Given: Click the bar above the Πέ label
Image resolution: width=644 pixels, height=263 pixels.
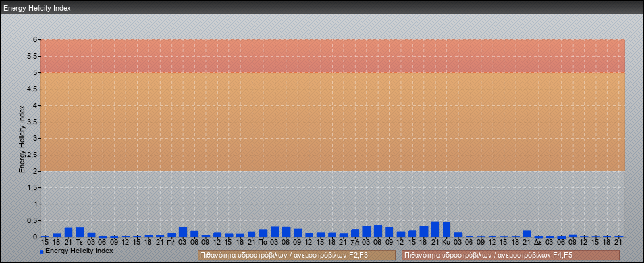Looking at the screenshot, I should [172, 235].
